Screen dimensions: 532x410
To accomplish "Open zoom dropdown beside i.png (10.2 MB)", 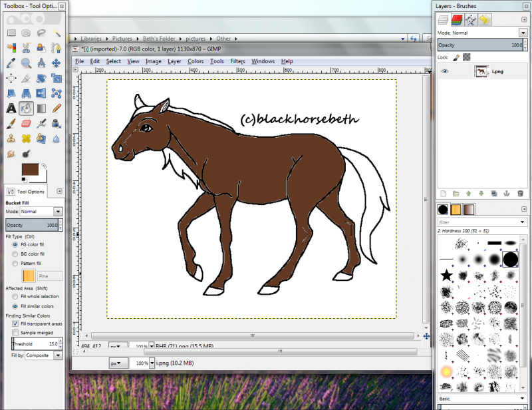I will tap(152, 363).
